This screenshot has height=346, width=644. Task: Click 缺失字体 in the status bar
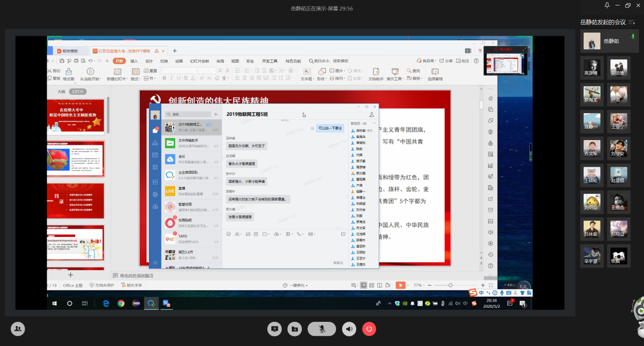132,285
